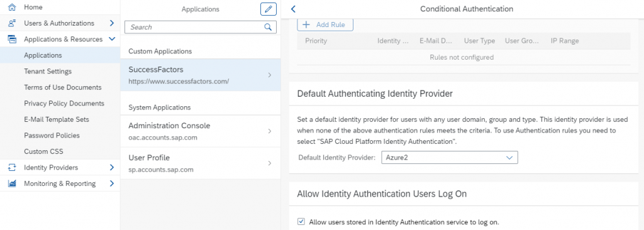This screenshot has width=644, height=230.
Task: Open the Administration Console application entry
Action: 201,131
